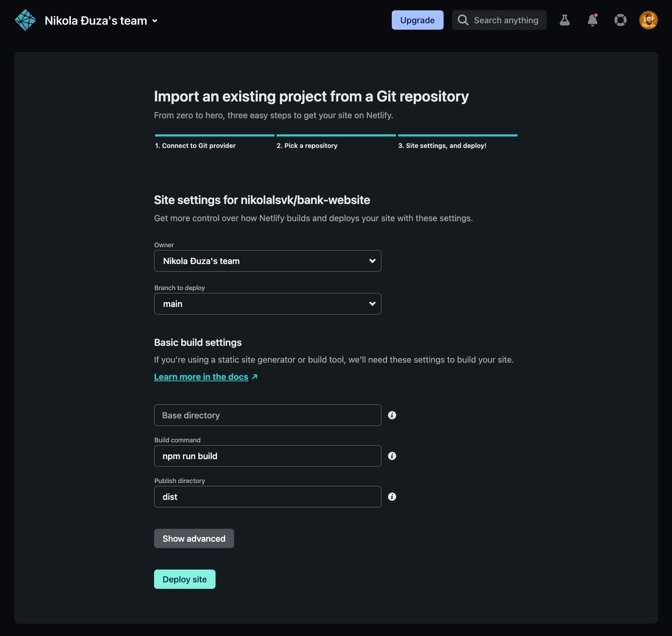Click the Build command info icon
Screen dimensions: 672x636
(392, 456)
